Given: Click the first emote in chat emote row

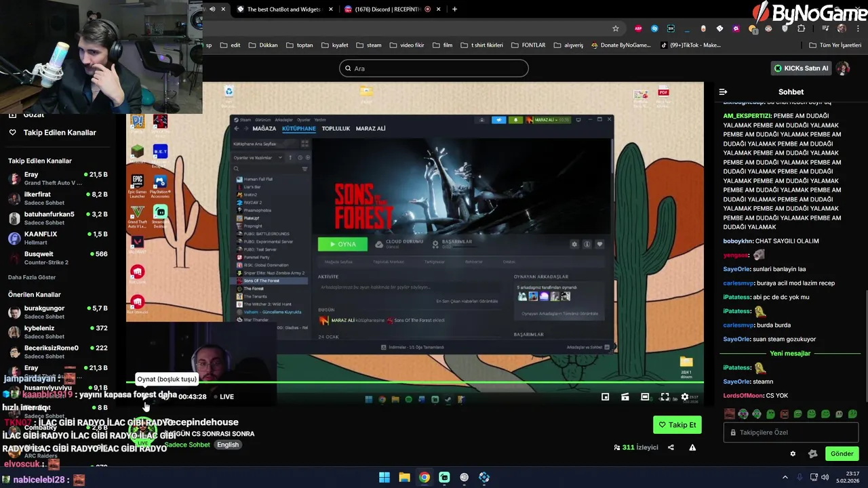Looking at the screenshot, I should 730,413.
